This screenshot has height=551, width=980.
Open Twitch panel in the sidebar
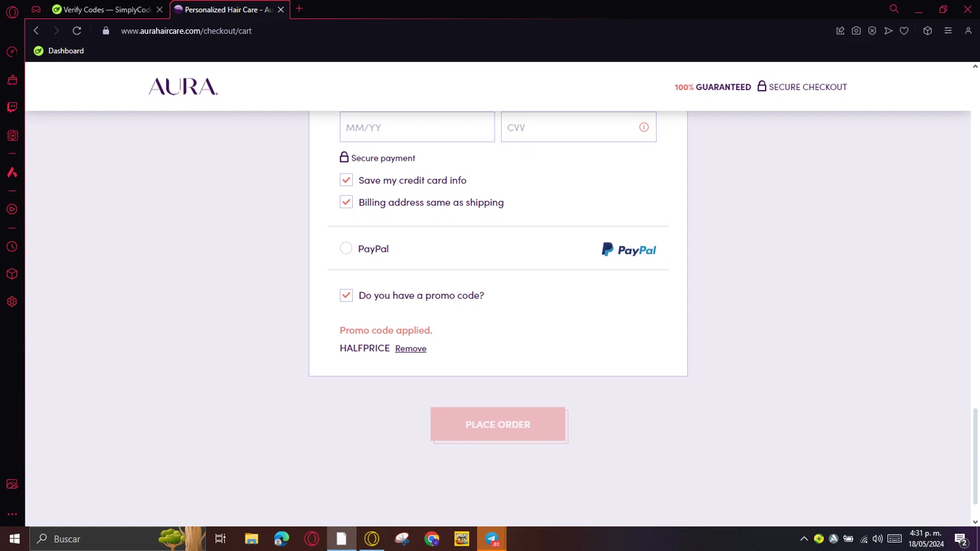point(12,107)
